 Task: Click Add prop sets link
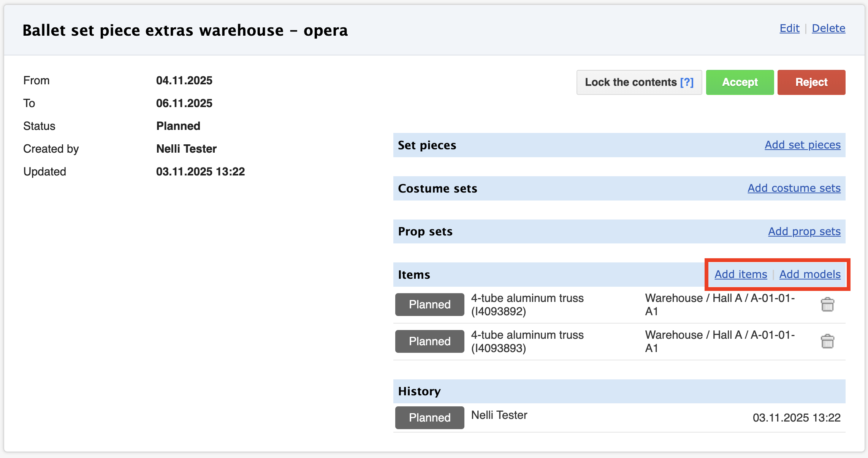[804, 231]
